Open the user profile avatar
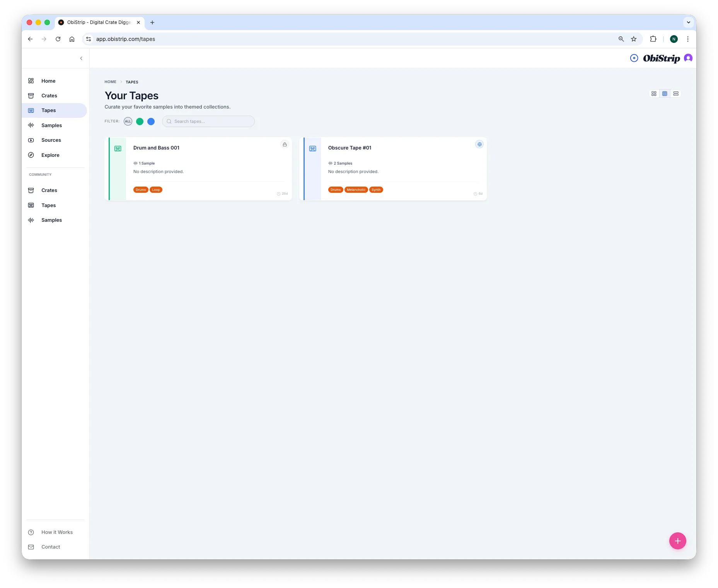 688,58
